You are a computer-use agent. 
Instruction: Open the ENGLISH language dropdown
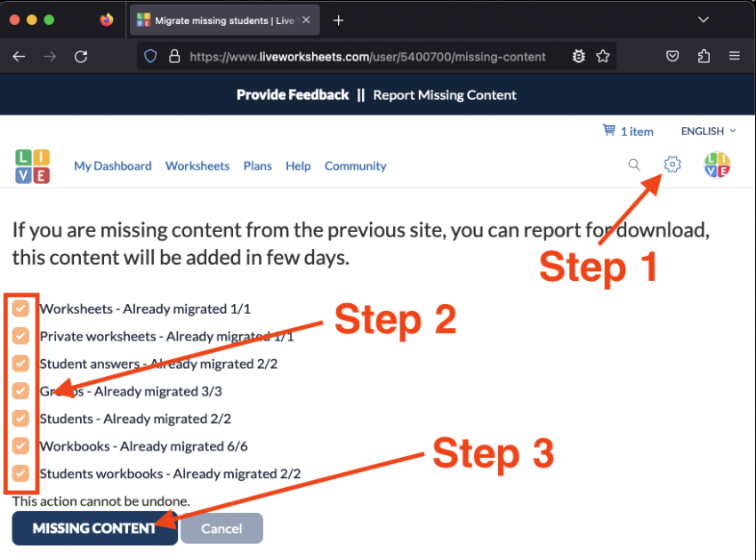click(708, 131)
